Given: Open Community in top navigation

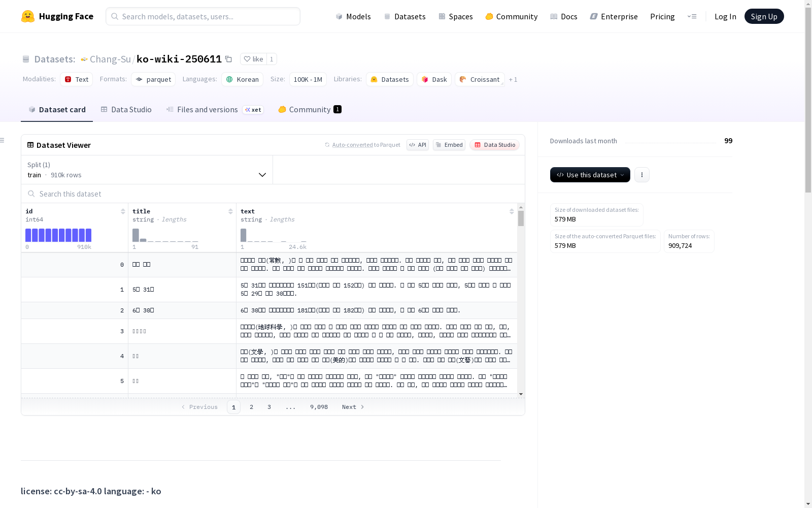Looking at the screenshot, I should pos(511,16).
